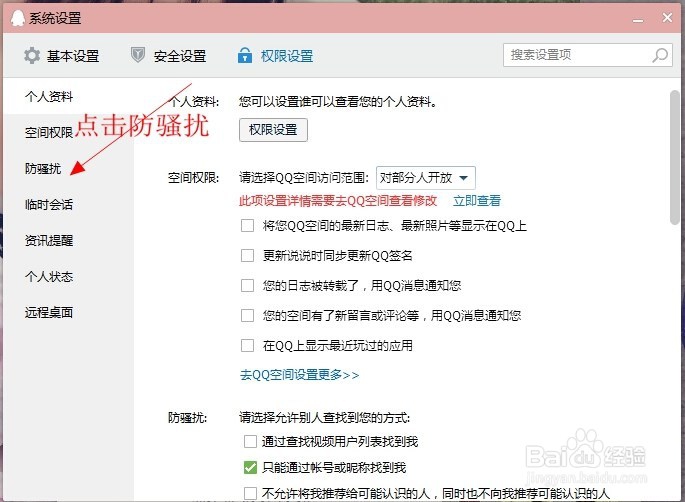Click the 防骚扰: section heading label
685x502 pixels.
click(187, 418)
